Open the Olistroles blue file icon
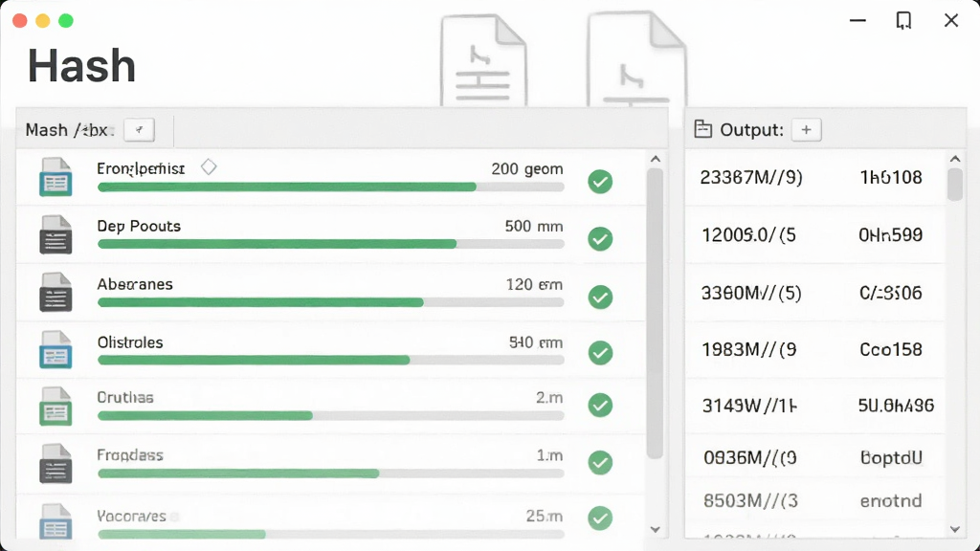Viewport: 980px width, 551px height. coord(56,349)
